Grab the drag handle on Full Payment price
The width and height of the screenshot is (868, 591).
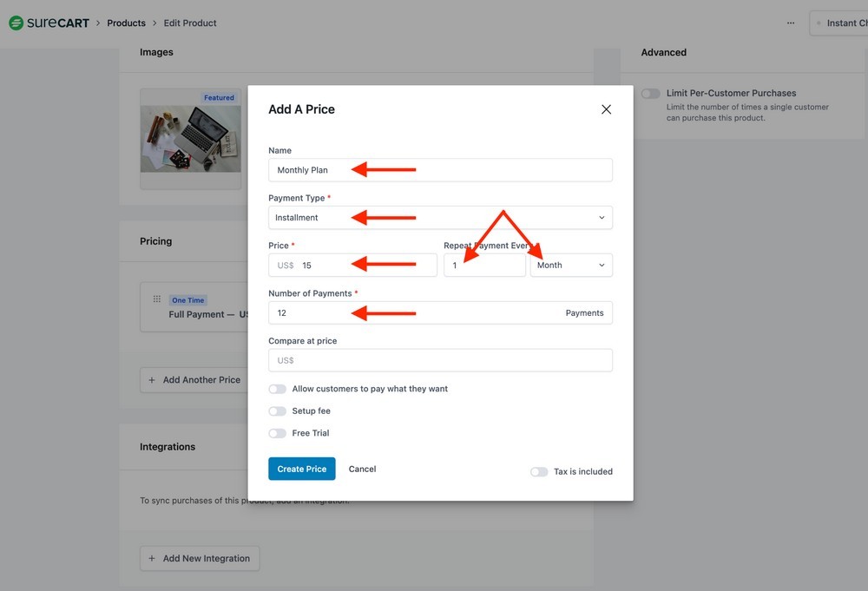tap(157, 299)
